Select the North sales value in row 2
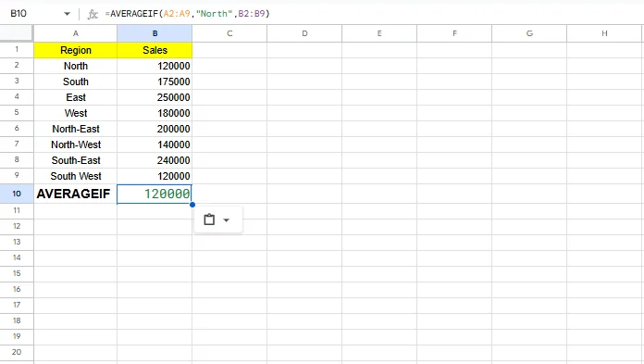644x364 pixels. 155,66
